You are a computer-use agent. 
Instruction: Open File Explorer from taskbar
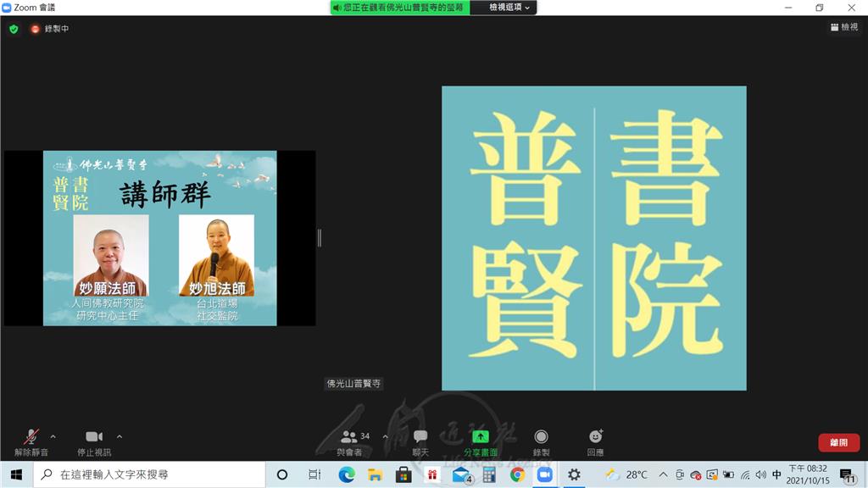(x=376, y=474)
